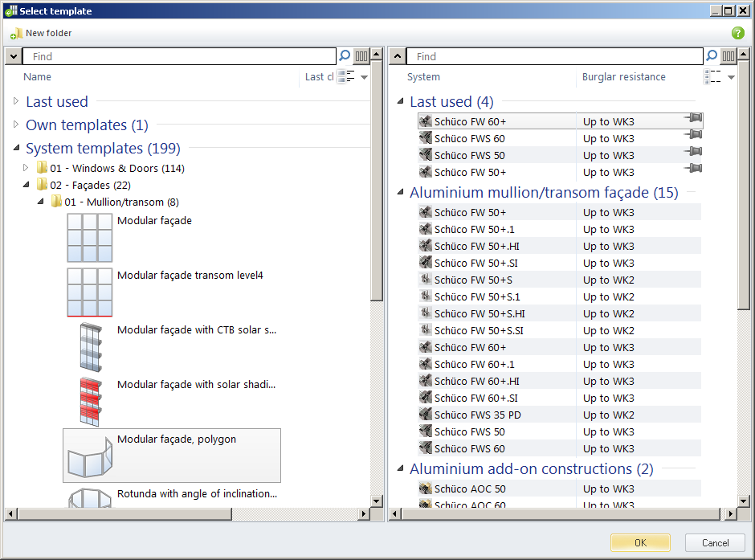Expand the Own templates (1) group
The width and height of the screenshot is (755, 560).
[16, 125]
